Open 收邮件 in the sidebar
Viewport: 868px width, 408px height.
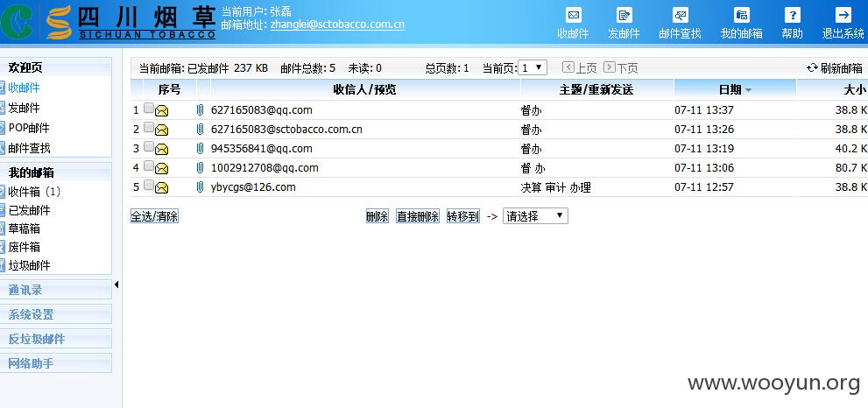[24, 88]
